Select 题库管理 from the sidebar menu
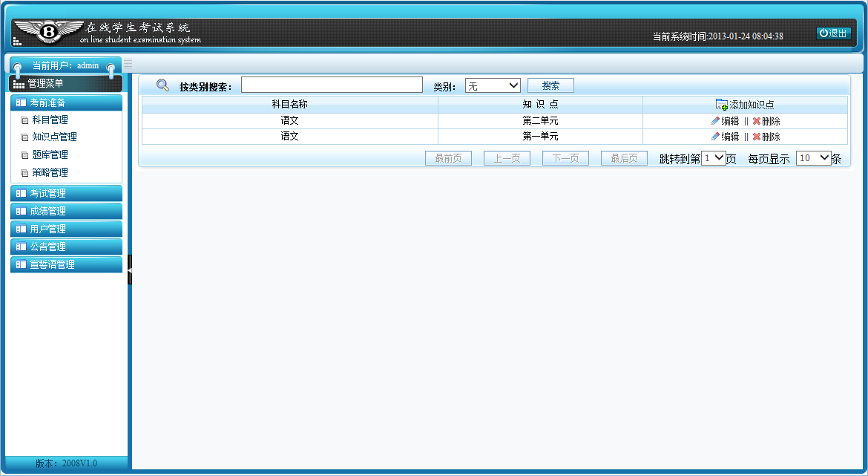868x476 pixels. [50, 154]
